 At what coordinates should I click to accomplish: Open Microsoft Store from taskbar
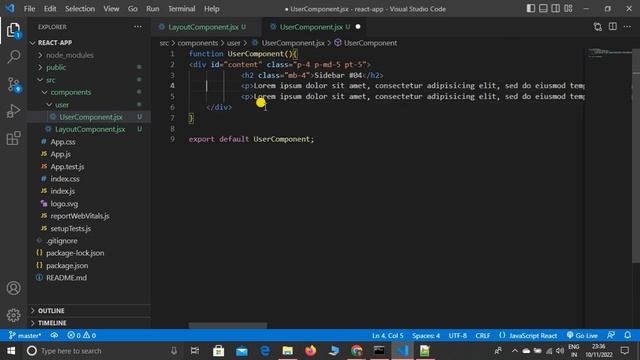coord(218,351)
